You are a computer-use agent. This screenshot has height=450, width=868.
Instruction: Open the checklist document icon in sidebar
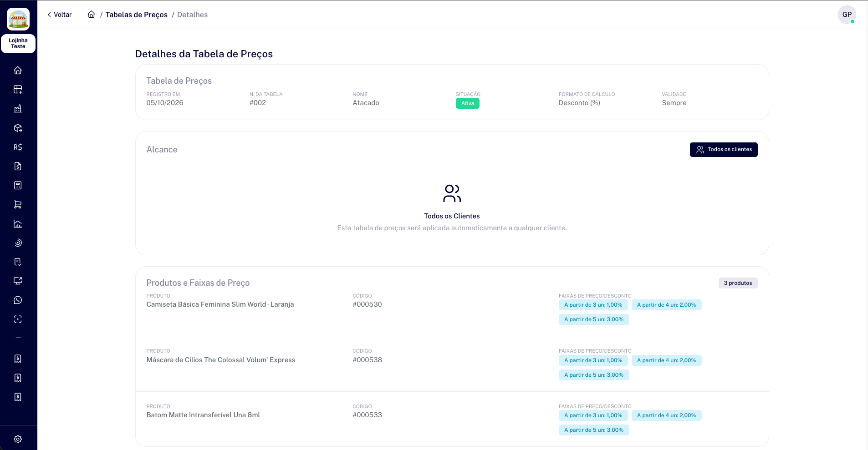(x=18, y=262)
